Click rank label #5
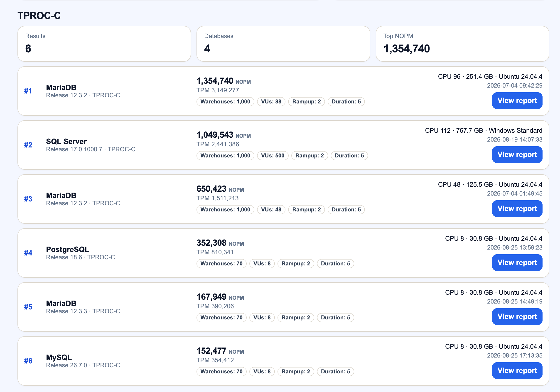 28,307
